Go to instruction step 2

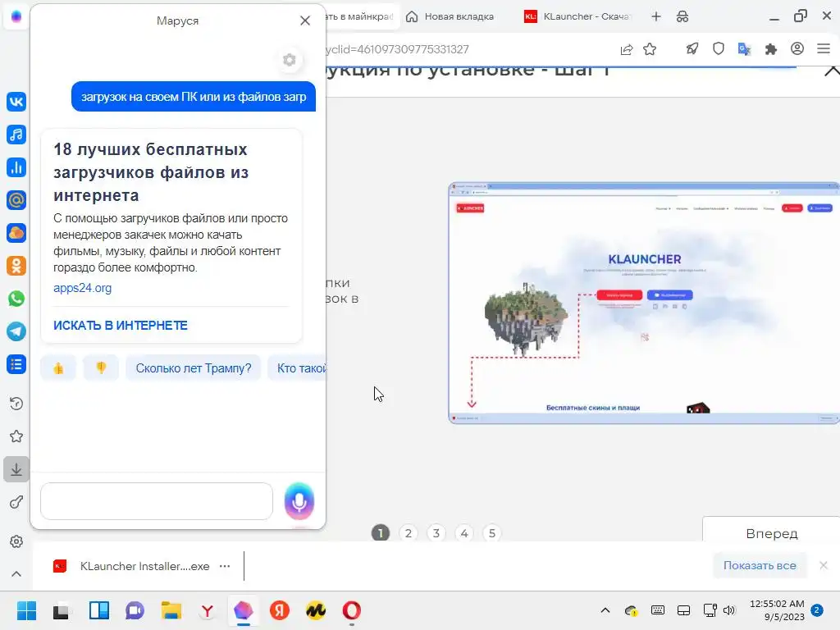point(409,533)
